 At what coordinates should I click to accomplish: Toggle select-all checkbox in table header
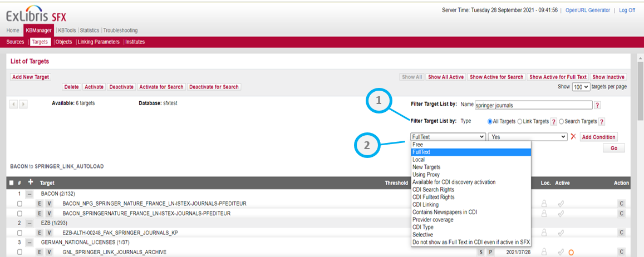pos(12,183)
